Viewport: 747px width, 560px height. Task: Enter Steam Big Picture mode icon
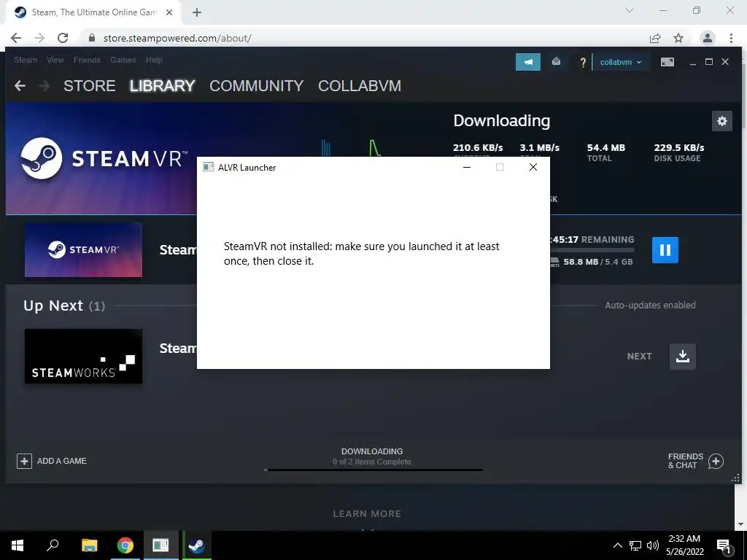click(667, 62)
